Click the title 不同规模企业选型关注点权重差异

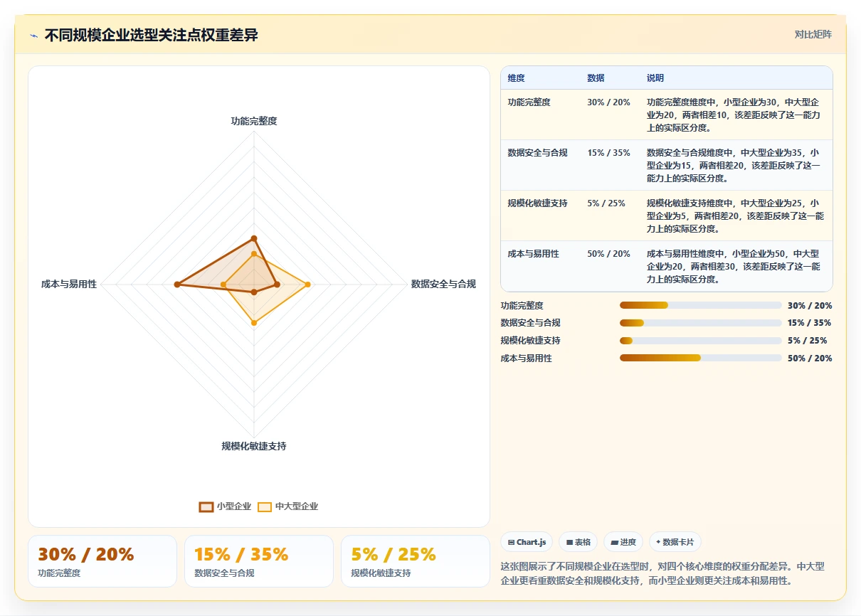coord(152,36)
